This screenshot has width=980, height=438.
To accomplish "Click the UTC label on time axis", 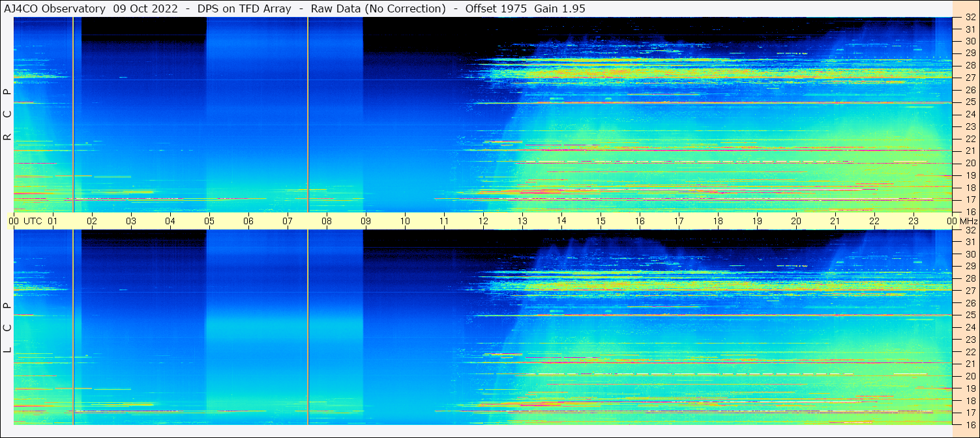I will pos(33,221).
